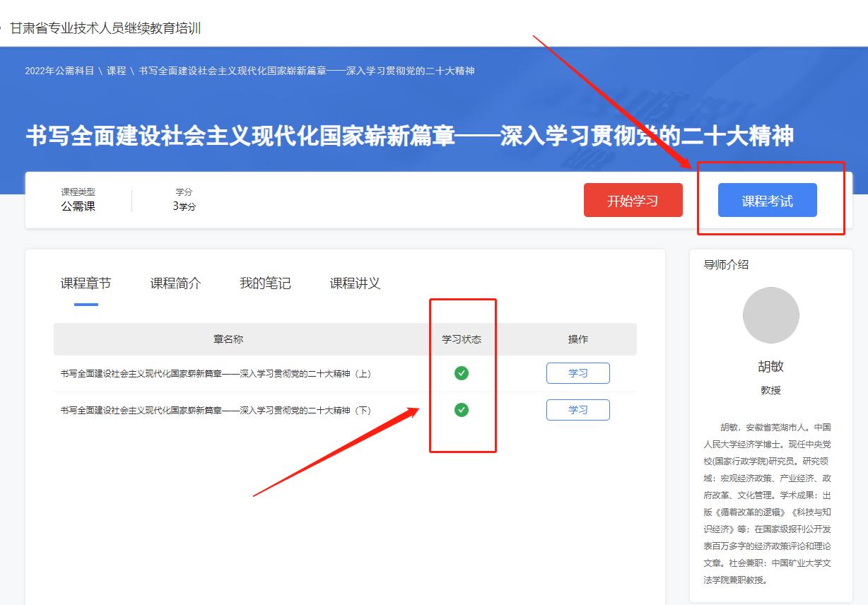This screenshot has height=605, width=868.
Task: Click the instructor avatar placeholder circle
Action: (770, 315)
